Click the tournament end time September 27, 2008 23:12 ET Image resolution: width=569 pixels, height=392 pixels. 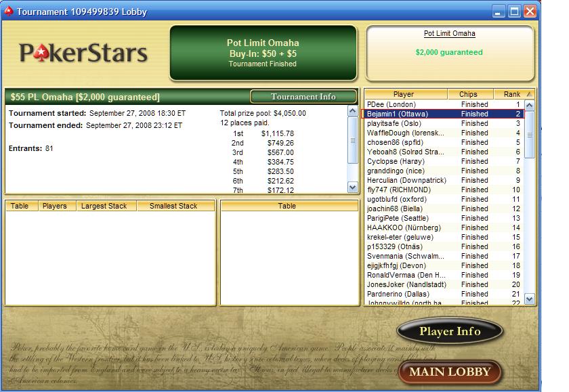(134, 125)
